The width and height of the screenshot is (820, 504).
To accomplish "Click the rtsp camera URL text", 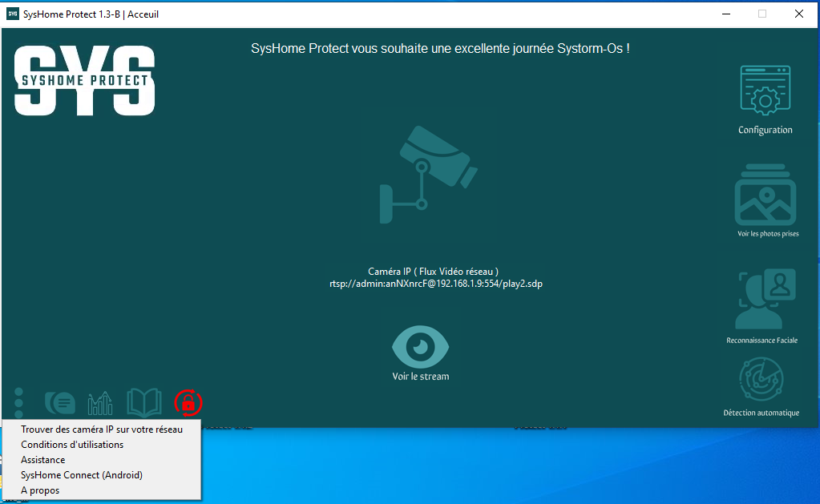I will pyautogui.click(x=436, y=284).
